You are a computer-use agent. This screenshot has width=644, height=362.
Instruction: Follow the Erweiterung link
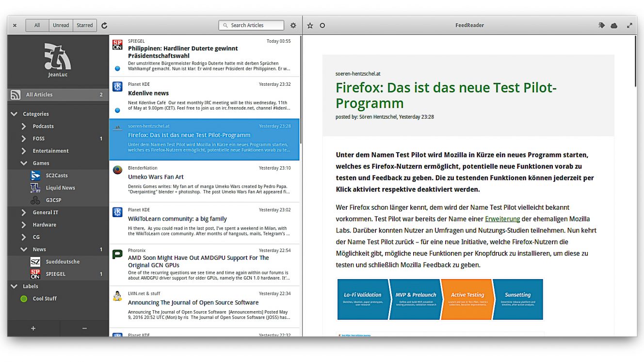pos(502,219)
